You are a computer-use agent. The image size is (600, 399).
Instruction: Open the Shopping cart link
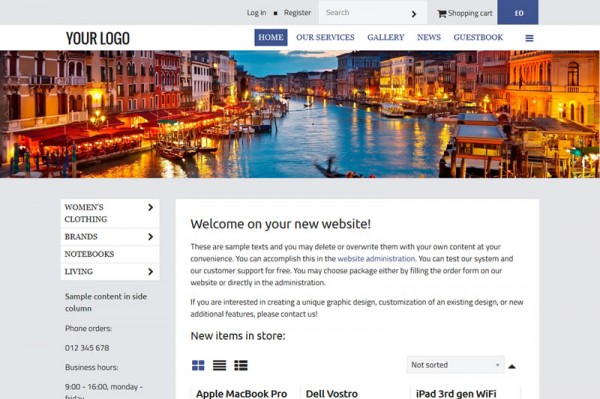coord(470,13)
